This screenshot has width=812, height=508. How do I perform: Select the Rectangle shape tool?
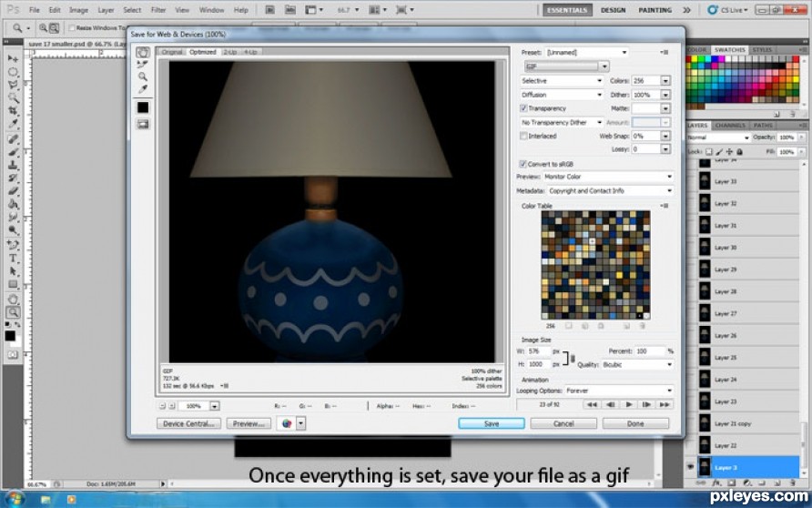tap(13, 284)
